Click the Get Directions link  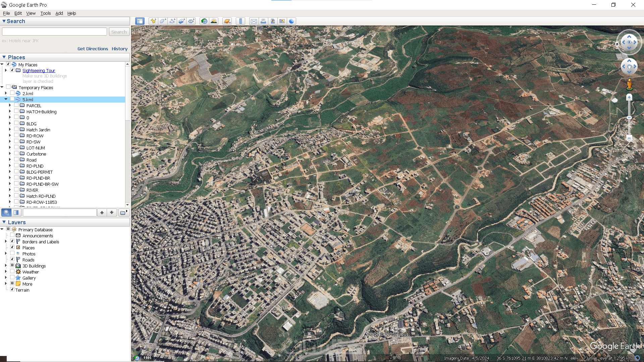(x=93, y=49)
